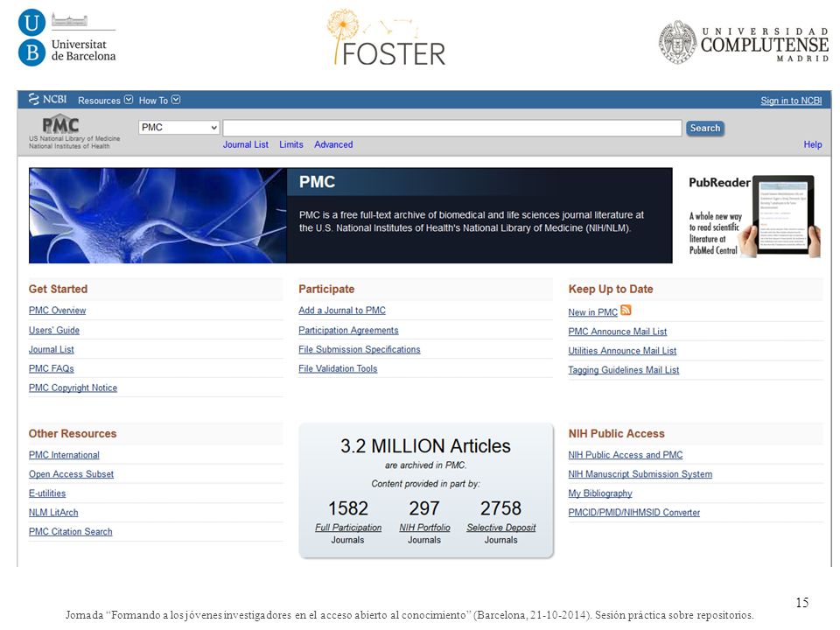Open File Submission Specifications link
This screenshot has height=630, width=840.
(x=360, y=349)
